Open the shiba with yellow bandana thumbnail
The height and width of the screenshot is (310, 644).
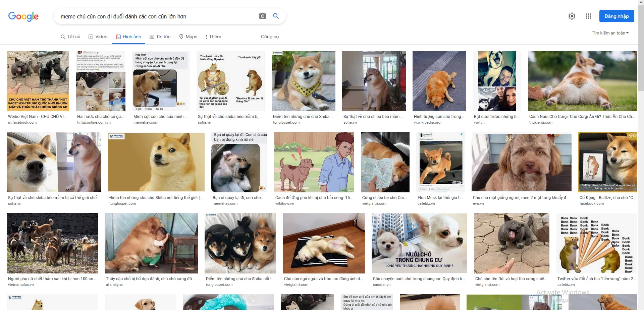pos(304,81)
